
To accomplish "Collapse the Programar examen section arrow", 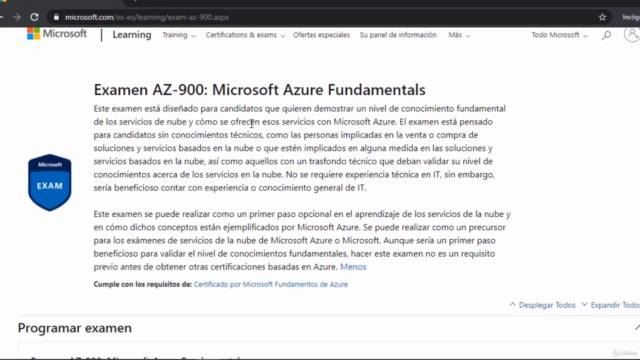I will (x=637, y=328).
